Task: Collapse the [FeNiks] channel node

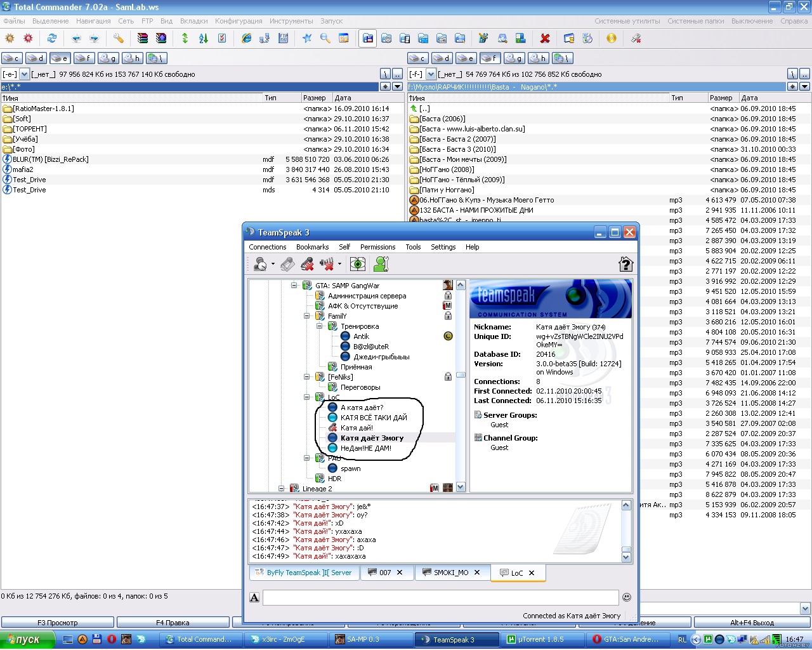Action: (x=306, y=377)
